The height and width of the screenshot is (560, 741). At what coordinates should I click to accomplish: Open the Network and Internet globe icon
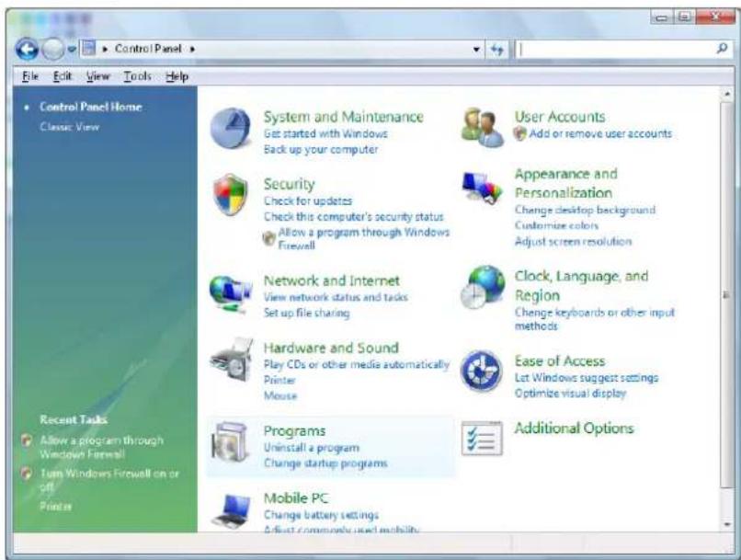coord(230,294)
